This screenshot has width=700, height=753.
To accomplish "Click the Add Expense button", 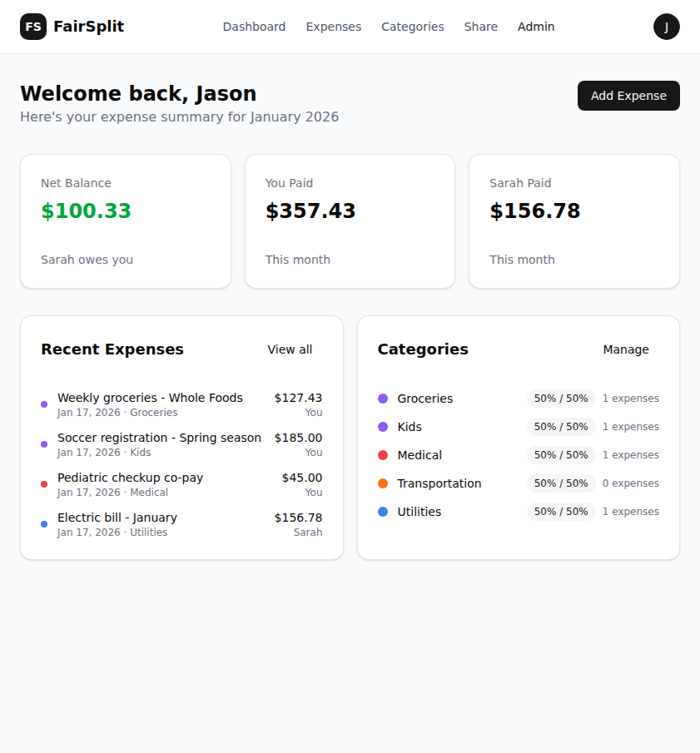I will point(628,96).
